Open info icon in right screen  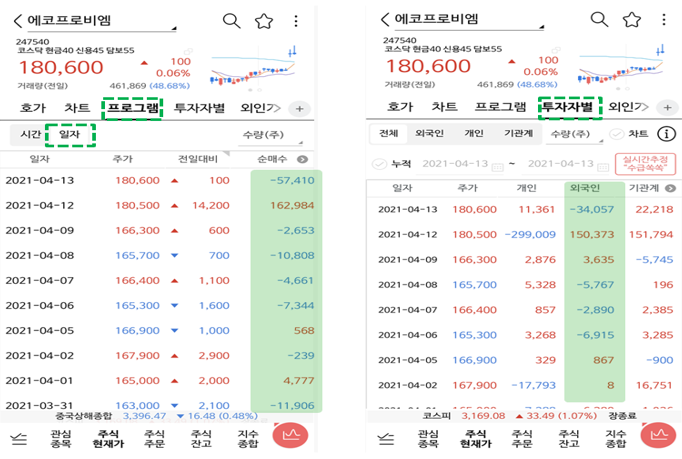(x=666, y=134)
